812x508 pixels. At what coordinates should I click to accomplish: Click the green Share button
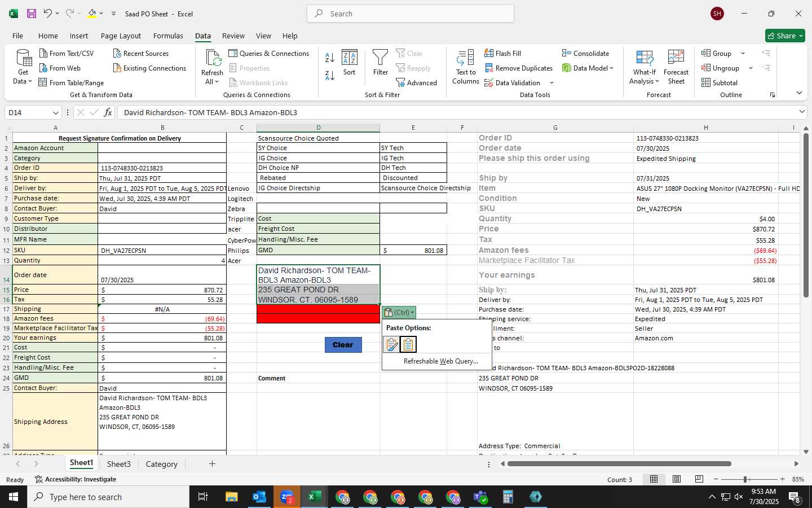(x=785, y=36)
